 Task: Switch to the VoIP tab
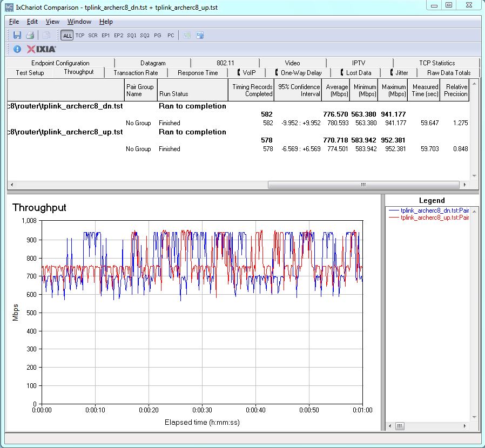[246, 73]
